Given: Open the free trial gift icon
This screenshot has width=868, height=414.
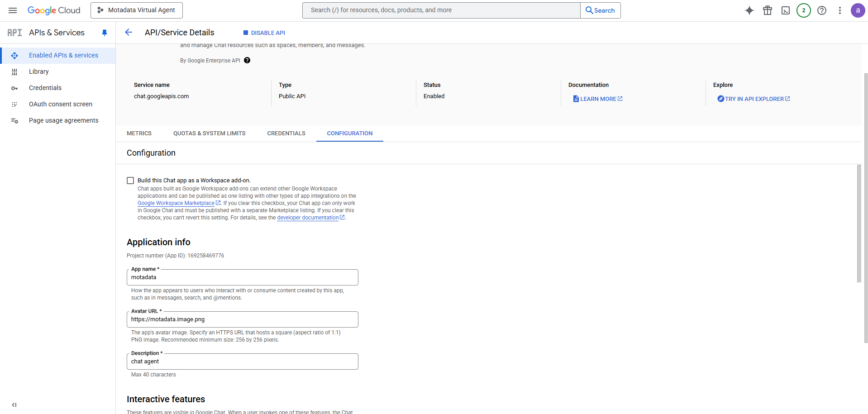Looking at the screenshot, I should pos(768,10).
